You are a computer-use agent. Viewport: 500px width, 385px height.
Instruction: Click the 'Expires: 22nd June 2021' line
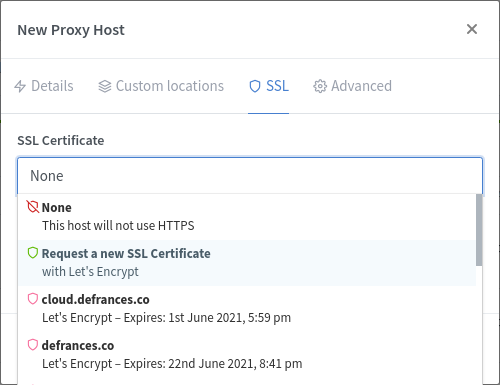tap(172, 364)
